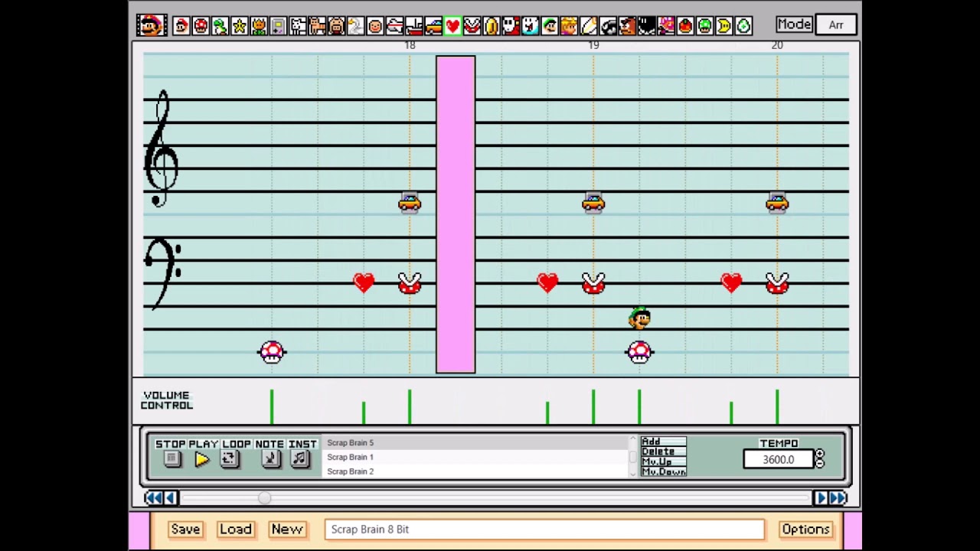This screenshot has height=551, width=980.
Task: Increase tempo with the upper stepper
Action: (820, 455)
